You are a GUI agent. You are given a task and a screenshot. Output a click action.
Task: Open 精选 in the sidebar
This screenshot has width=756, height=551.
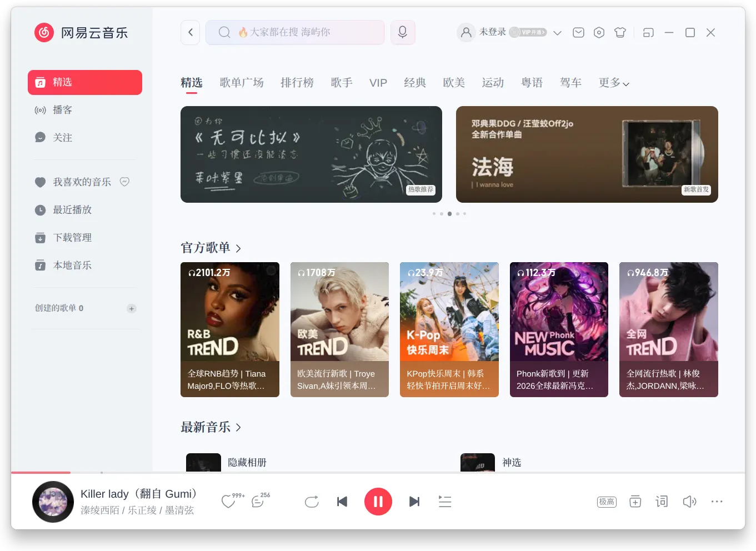85,82
